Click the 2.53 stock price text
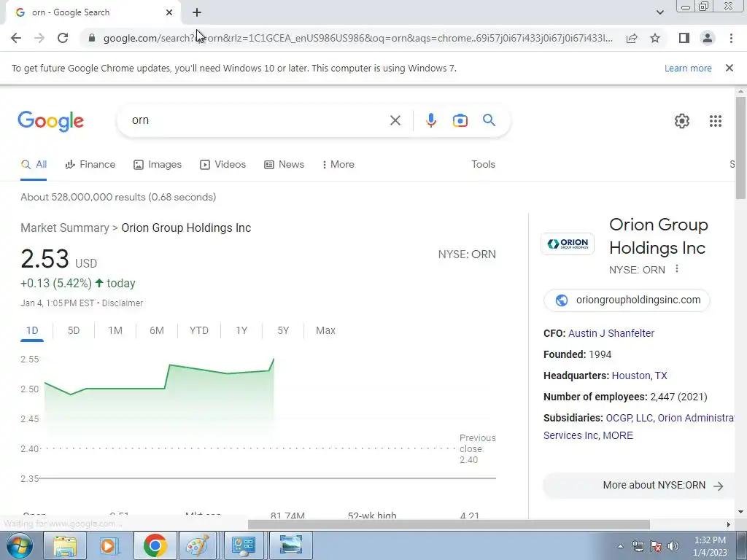The image size is (747, 560). pyautogui.click(x=44, y=259)
